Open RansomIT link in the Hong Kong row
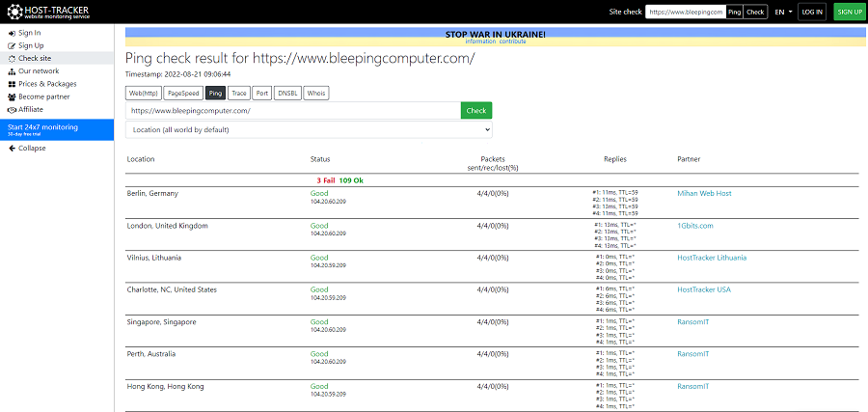868x412 pixels. tap(693, 386)
